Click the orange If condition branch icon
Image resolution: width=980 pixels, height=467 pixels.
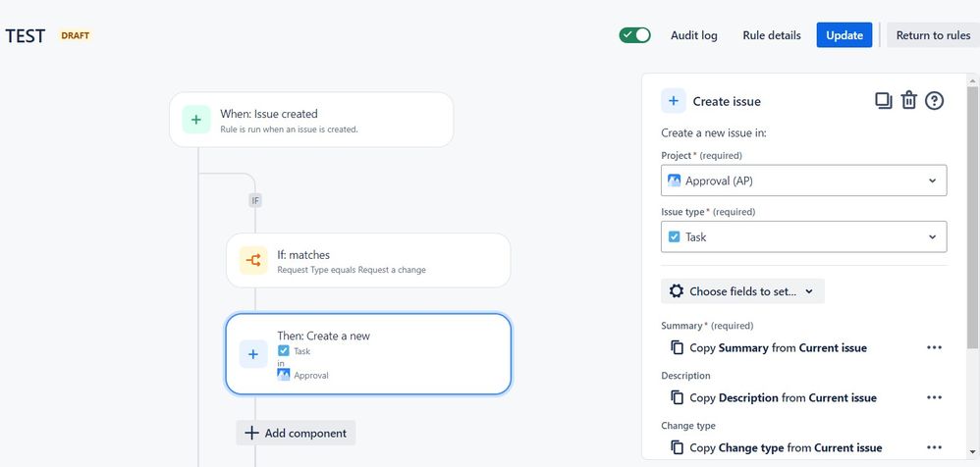click(253, 260)
